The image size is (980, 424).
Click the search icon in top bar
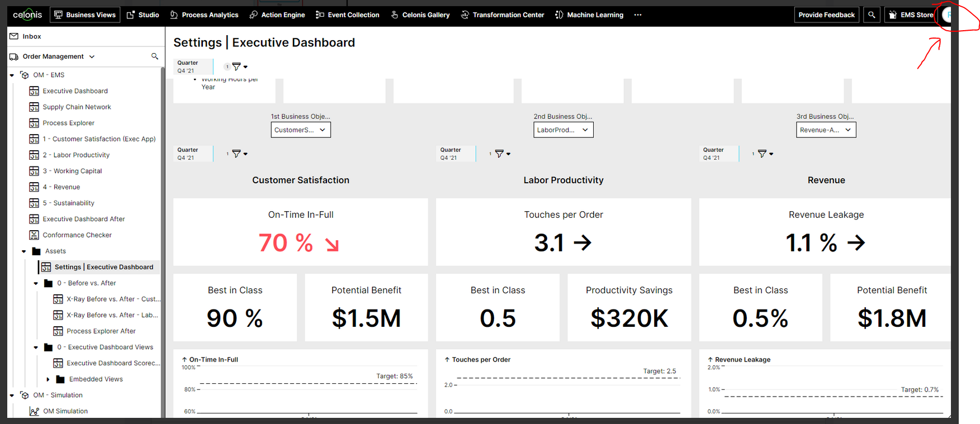point(872,15)
